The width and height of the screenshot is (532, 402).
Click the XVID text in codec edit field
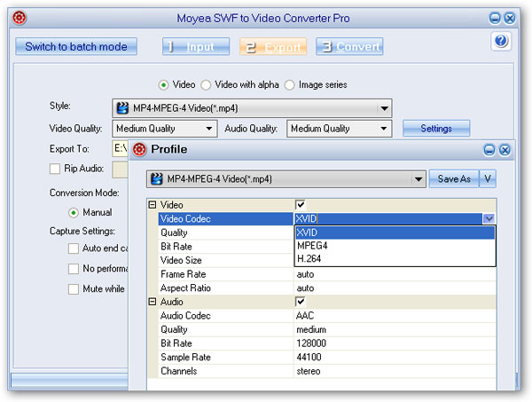pos(306,218)
